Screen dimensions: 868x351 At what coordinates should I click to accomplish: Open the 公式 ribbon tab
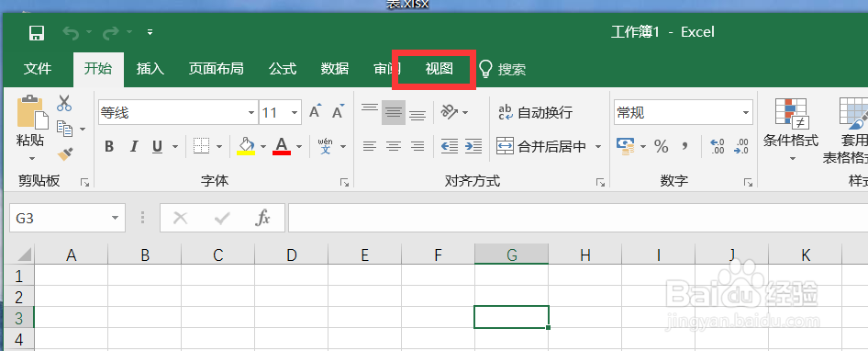pyautogui.click(x=283, y=69)
